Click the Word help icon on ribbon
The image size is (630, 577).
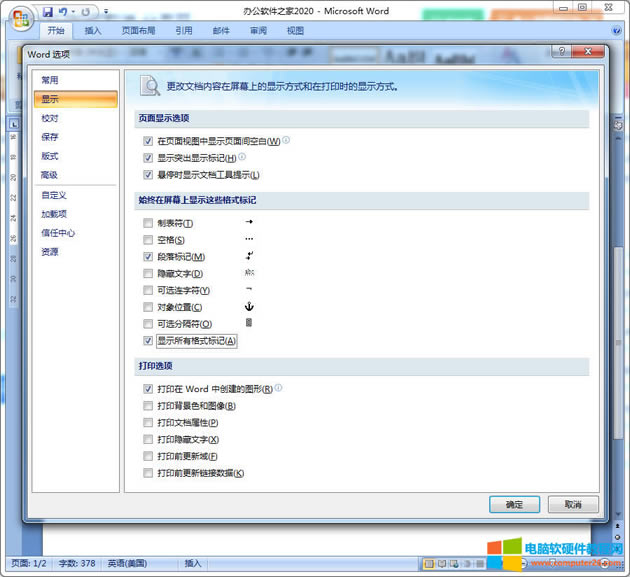click(614, 30)
